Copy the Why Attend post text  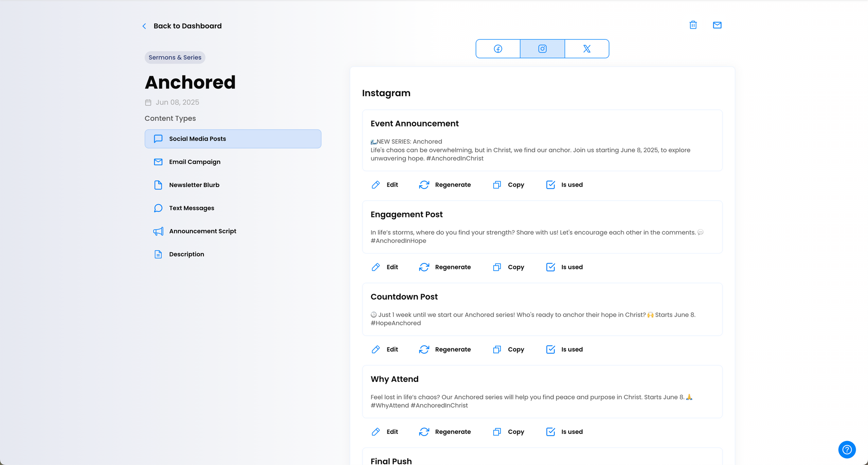pos(509,432)
